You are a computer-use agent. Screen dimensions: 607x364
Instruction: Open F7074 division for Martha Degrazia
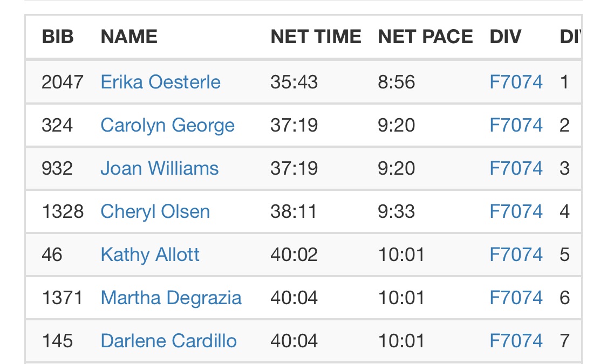coord(516,298)
